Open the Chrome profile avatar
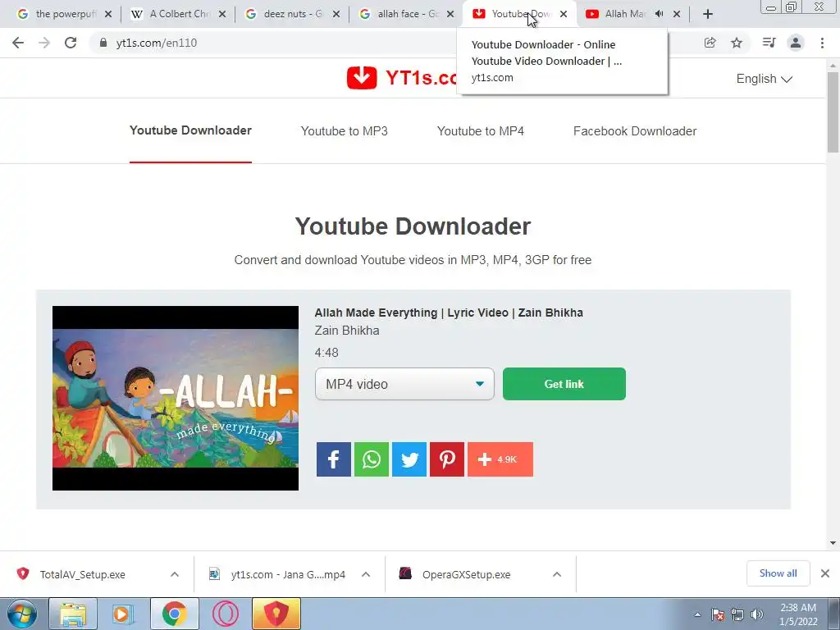Viewport: 840px width, 630px height. point(796,43)
